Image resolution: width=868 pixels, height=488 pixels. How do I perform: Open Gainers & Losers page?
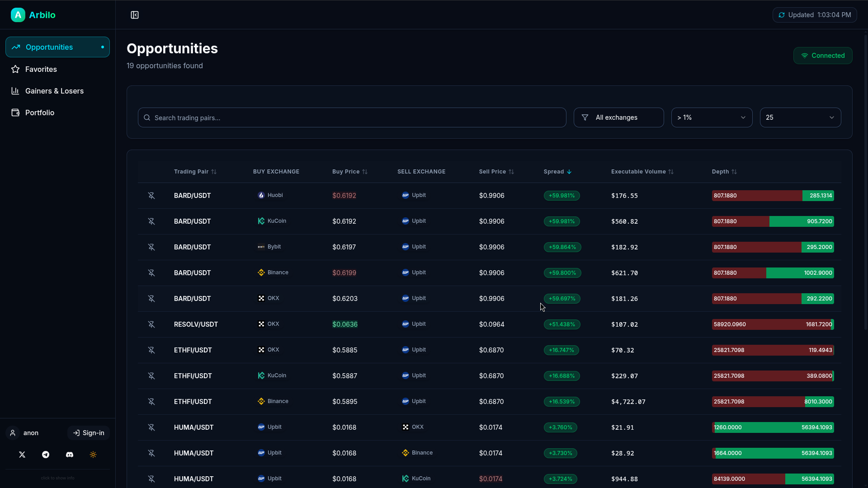tap(54, 91)
